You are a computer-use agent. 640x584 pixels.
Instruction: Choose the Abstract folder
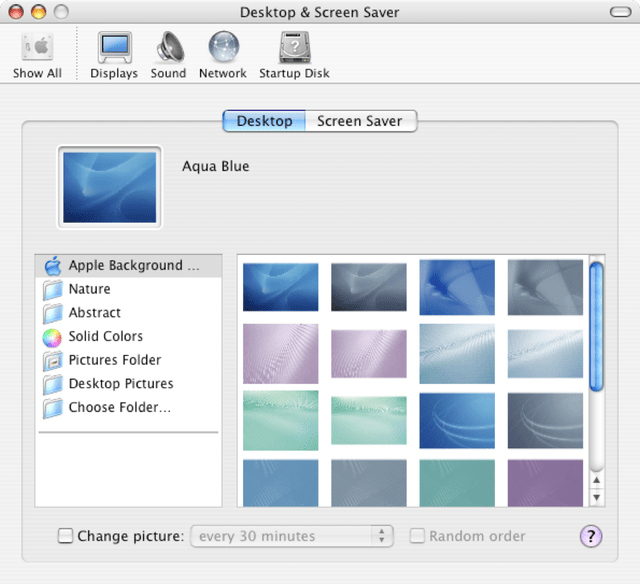click(94, 313)
